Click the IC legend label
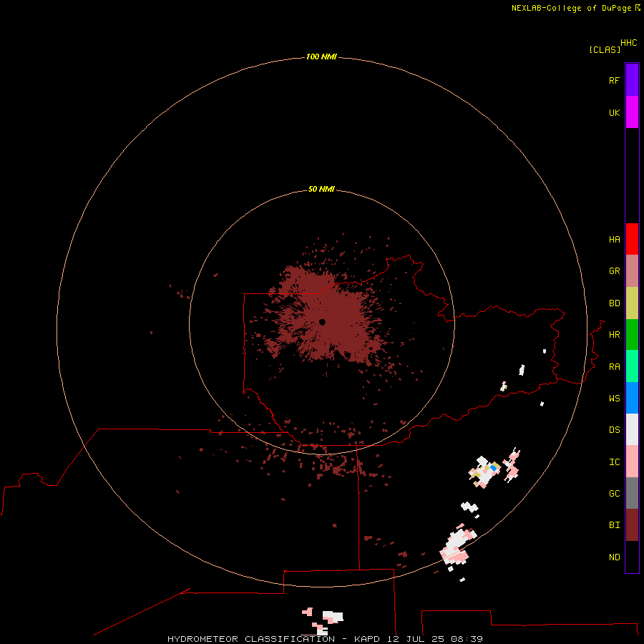 click(x=615, y=462)
